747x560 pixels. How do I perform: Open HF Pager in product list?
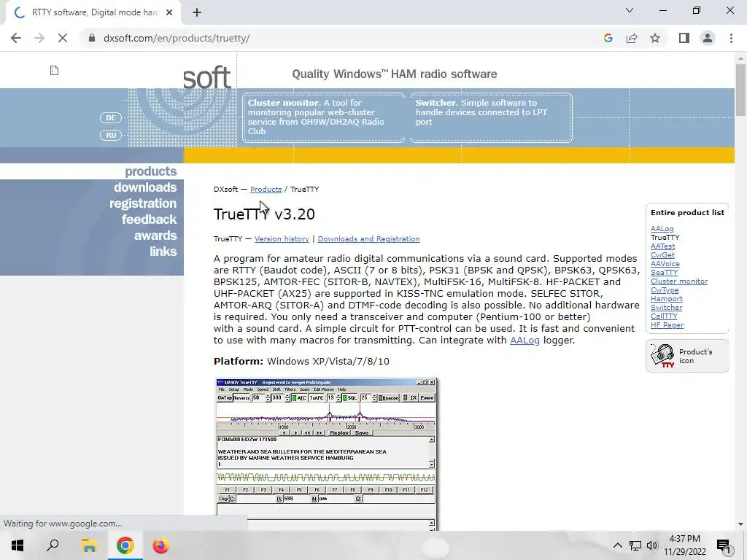[667, 324]
